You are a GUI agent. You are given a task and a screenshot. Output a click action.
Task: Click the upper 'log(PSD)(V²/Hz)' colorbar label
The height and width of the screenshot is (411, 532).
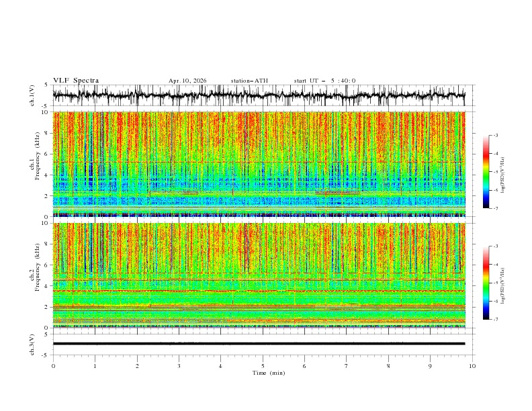(502, 175)
